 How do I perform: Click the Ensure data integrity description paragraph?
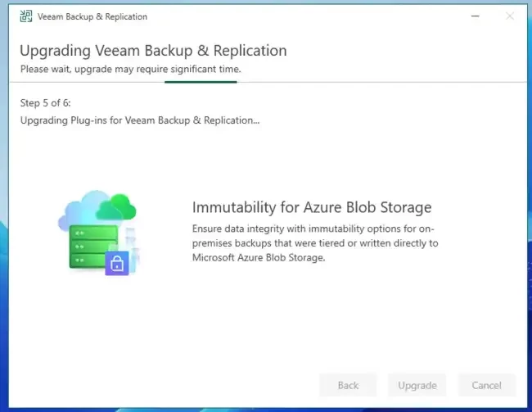[x=315, y=242]
